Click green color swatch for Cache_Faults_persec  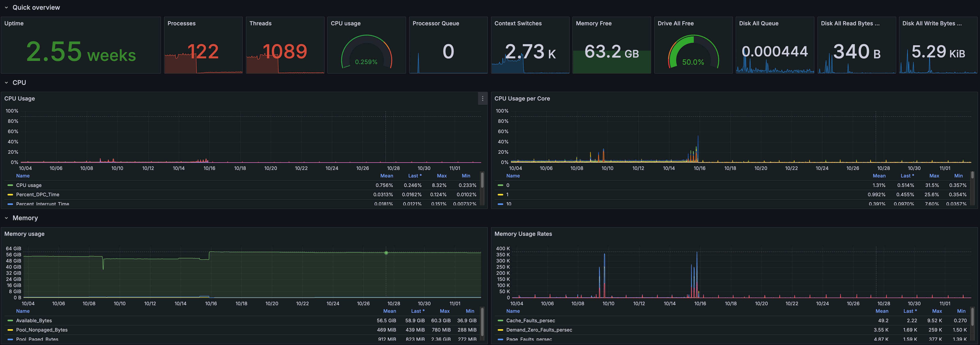coord(500,321)
